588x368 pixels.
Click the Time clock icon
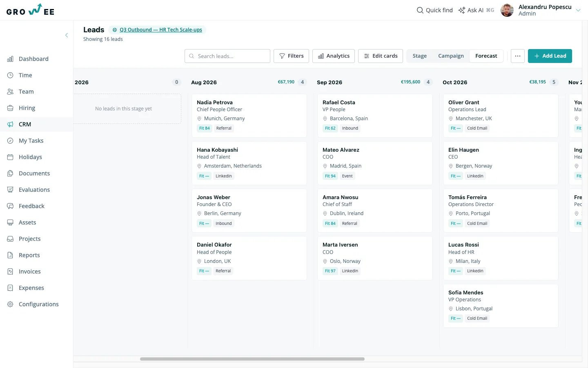[x=10, y=75]
